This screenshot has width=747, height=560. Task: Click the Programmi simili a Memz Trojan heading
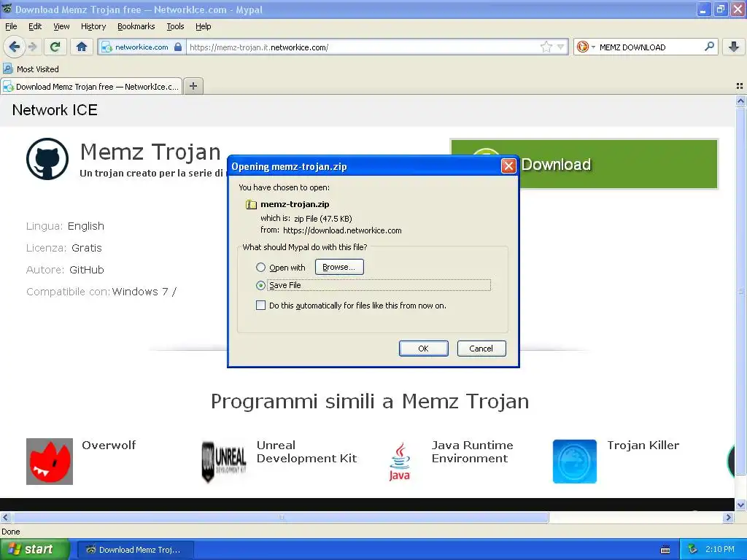click(370, 402)
